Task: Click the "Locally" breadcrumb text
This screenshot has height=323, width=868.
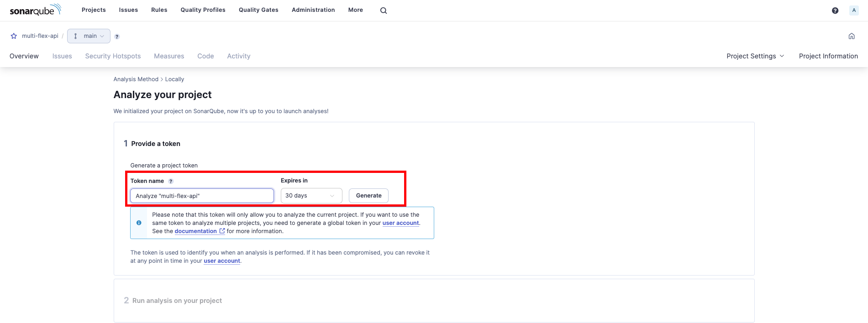Action: (174, 79)
